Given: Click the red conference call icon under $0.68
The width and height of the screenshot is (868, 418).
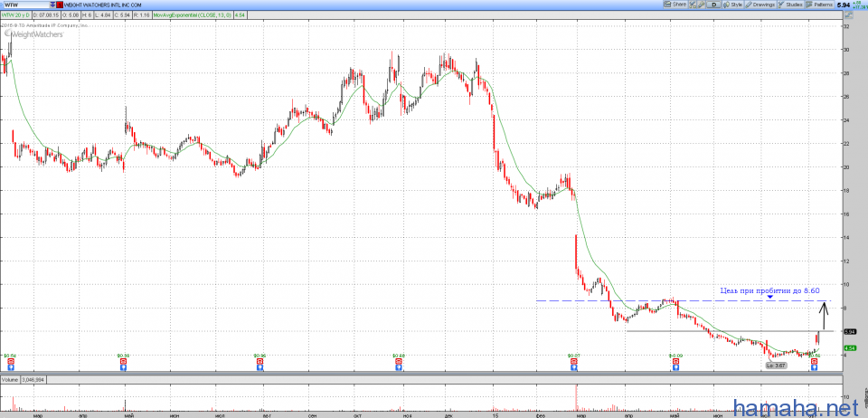Looking at the screenshot, I should 399,360.
